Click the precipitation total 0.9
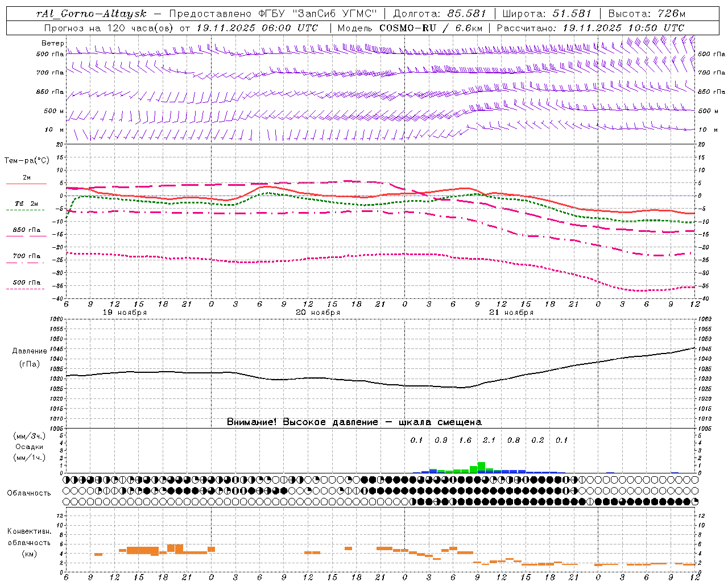Screen dimensions: 728x582 [x=441, y=440]
